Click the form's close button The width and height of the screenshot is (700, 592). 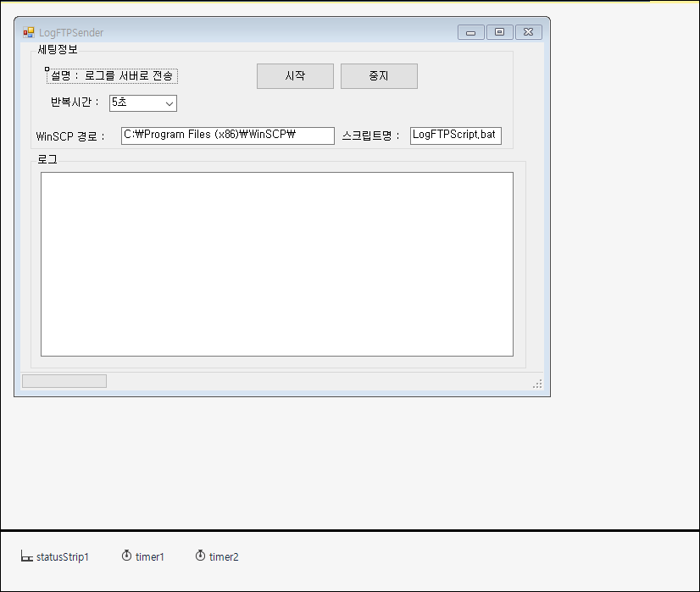coord(529,32)
